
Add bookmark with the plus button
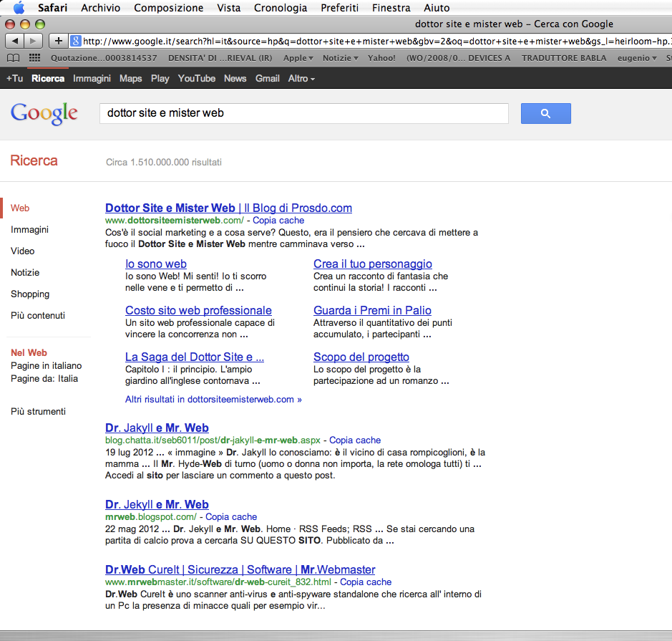coord(59,41)
